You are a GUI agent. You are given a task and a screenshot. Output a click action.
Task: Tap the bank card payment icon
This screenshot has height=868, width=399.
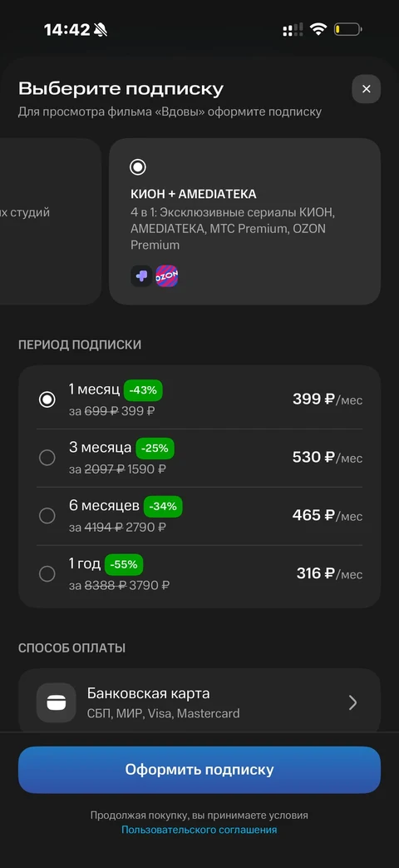pyautogui.click(x=56, y=702)
